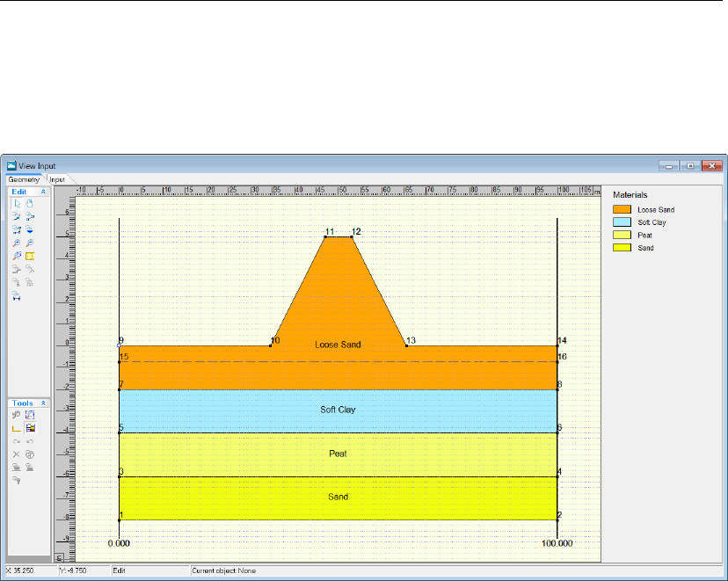Click the Soft Clay blue legend swatch
The width and height of the screenshot is (728, 581).
[622, 222]
